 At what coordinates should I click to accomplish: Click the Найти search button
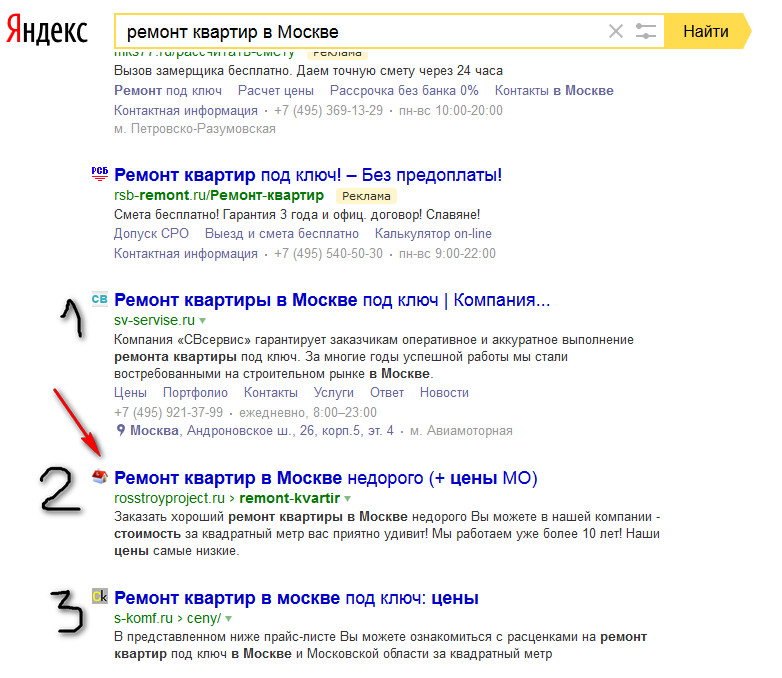pyautogui.click(x=707, y=31)
